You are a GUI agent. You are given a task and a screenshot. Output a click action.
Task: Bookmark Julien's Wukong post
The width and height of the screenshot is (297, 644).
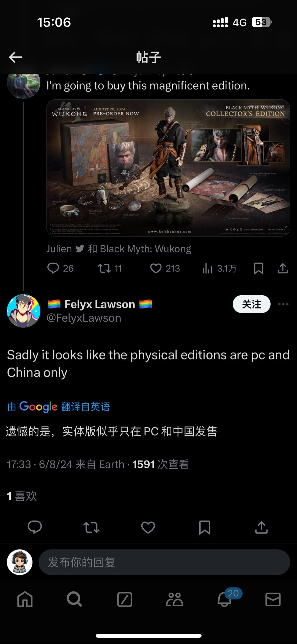[x=258, y=268]
